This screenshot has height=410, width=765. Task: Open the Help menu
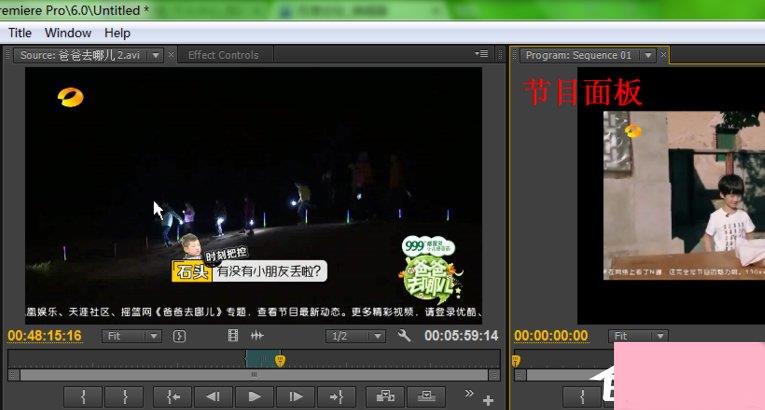(x=117, y=33)
